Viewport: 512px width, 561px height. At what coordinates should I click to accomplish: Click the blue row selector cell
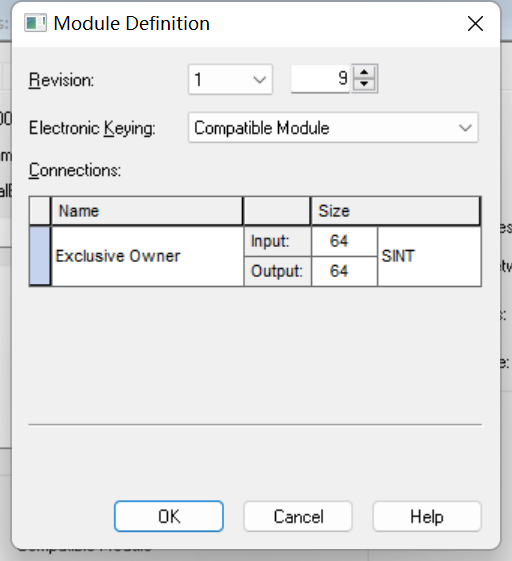[x=40, y=256]
